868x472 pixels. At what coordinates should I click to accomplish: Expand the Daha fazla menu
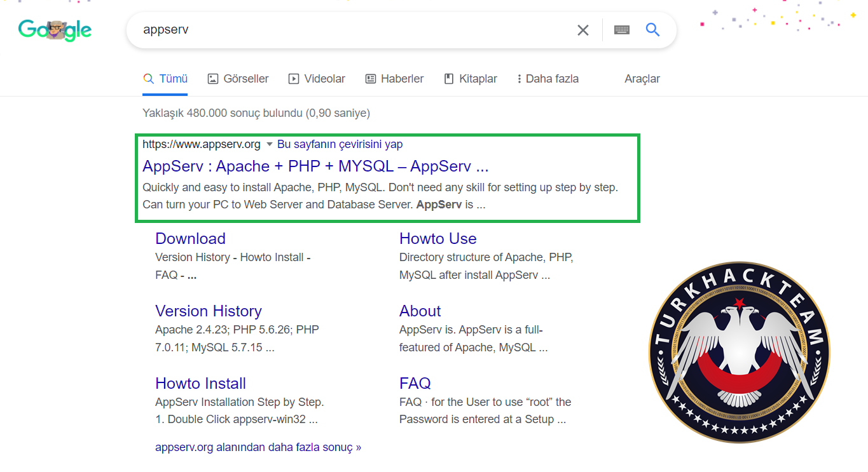pyautogui.click(x=548, y=79)
